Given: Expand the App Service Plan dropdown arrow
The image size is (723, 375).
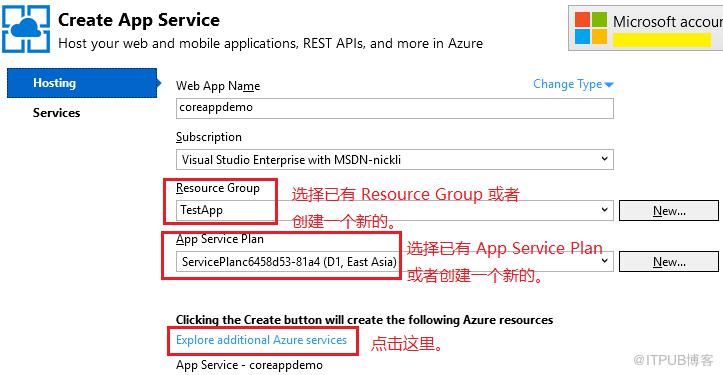Looking at the screenshot, I should tap(604, 261).
